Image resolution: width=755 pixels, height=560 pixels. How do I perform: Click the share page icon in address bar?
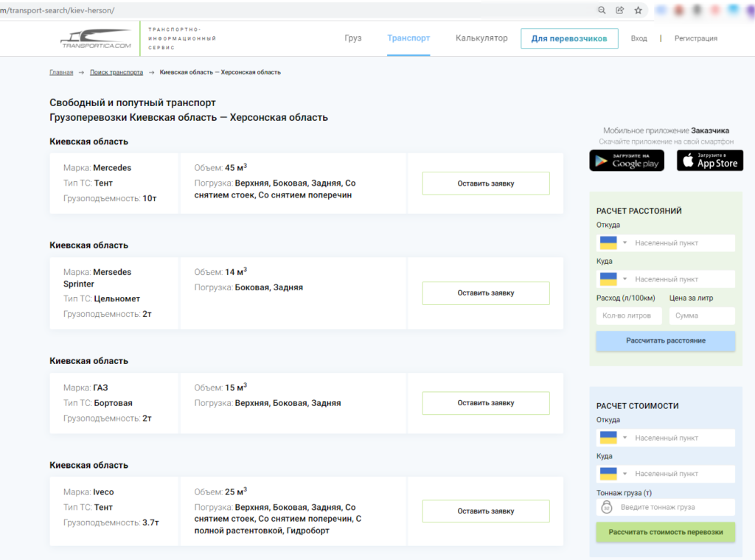click(619, 10)
